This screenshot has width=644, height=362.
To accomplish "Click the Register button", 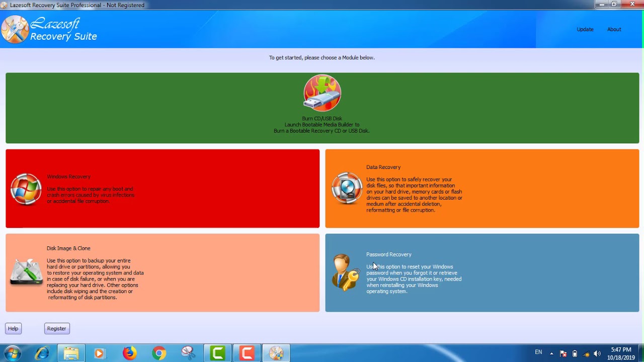I will tap(56, 328).
